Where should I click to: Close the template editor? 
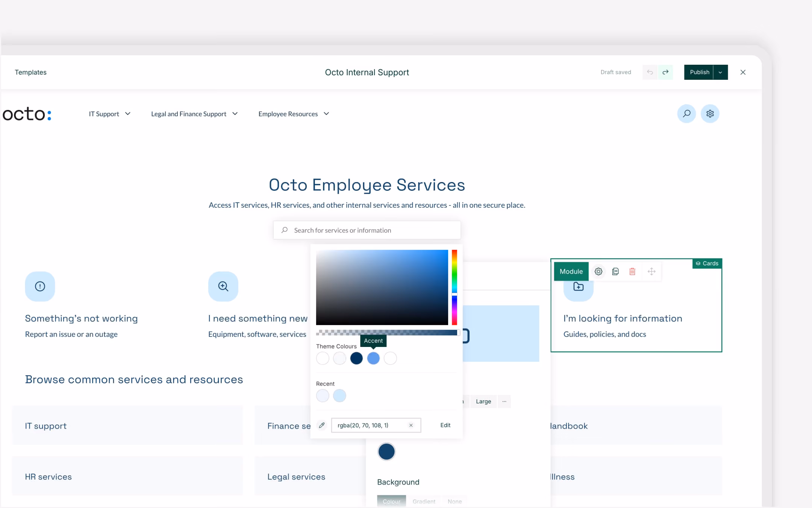click(x=743, y=72)
